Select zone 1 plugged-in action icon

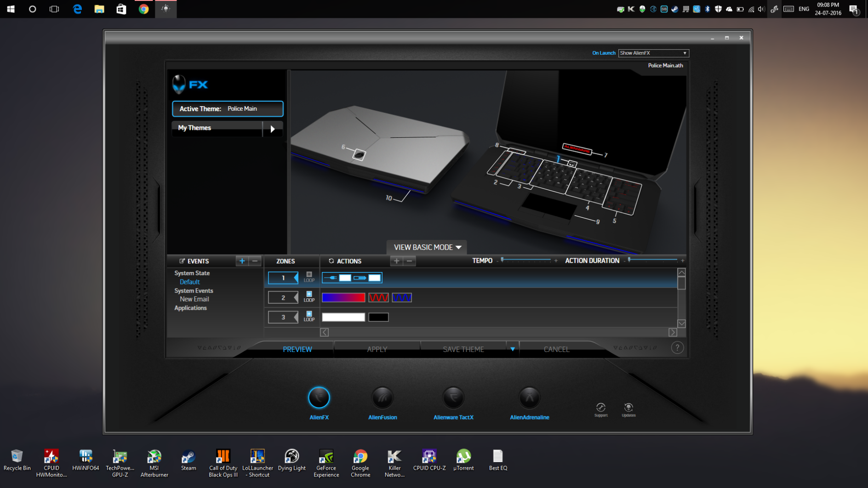[330, 278]
